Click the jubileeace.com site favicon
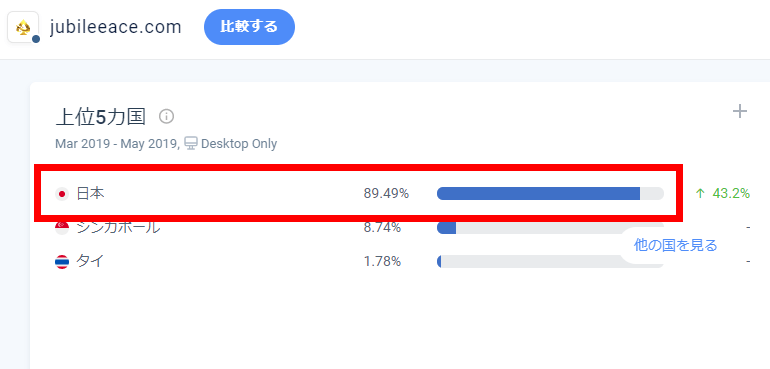This screenshot has height=369, width=770. click(x=23, y=27)
